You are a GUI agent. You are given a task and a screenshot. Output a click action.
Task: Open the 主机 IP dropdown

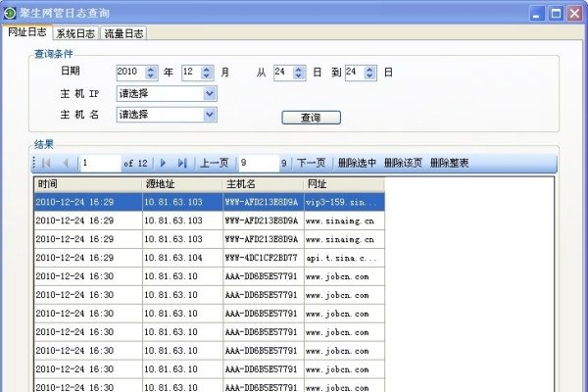tap(210, 93)
